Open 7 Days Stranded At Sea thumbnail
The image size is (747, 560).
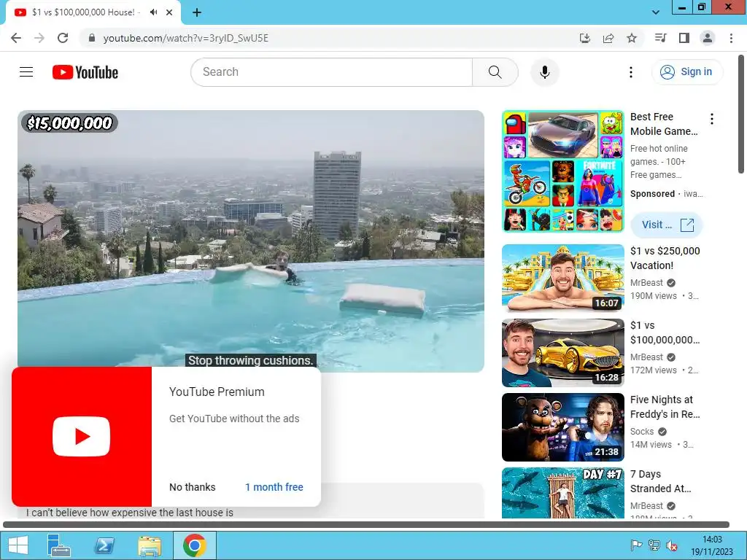[563, 493]
